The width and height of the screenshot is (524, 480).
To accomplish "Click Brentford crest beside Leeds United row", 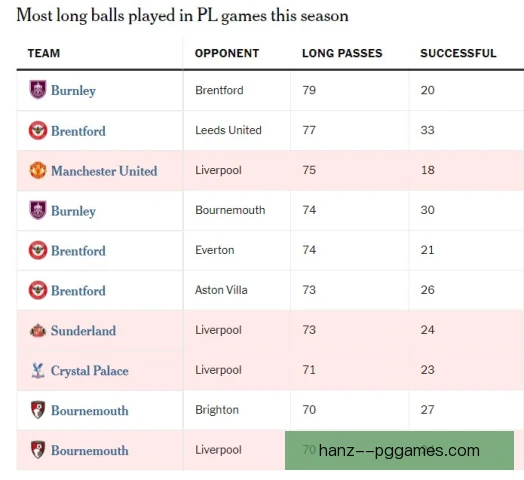I will [x=38, y=130].
